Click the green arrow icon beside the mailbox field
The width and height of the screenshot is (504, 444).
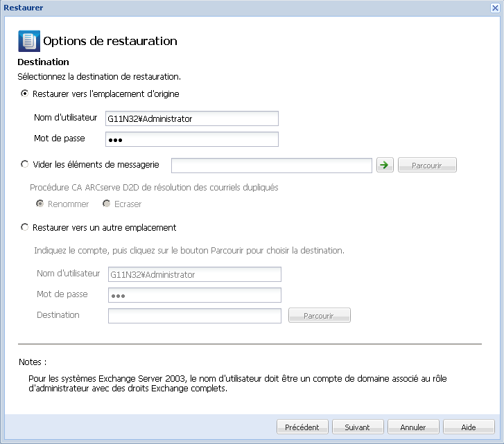pyautogui.click(x=385, y=165)
